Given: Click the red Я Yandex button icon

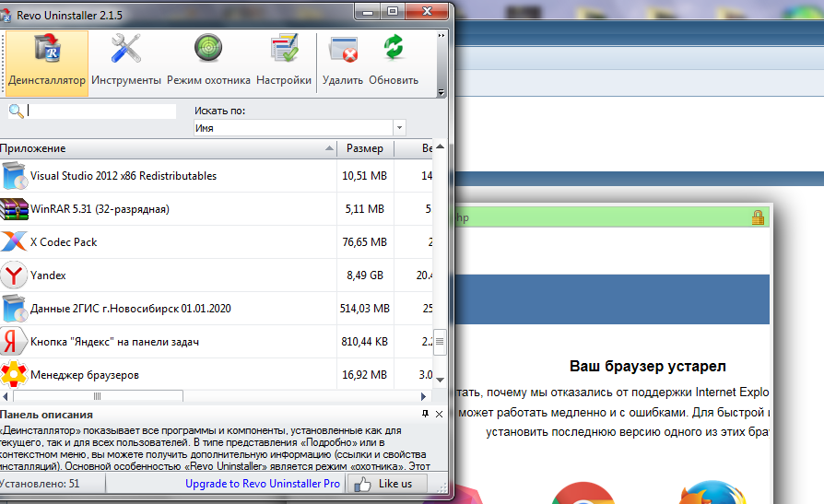Looking at the screenshot, I should pos(13,341).
